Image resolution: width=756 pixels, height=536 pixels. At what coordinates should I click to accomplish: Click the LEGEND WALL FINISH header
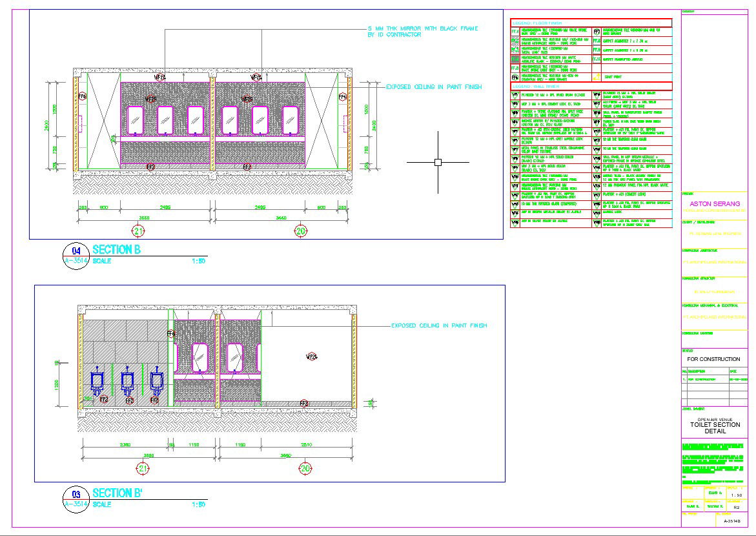point(535,86)
